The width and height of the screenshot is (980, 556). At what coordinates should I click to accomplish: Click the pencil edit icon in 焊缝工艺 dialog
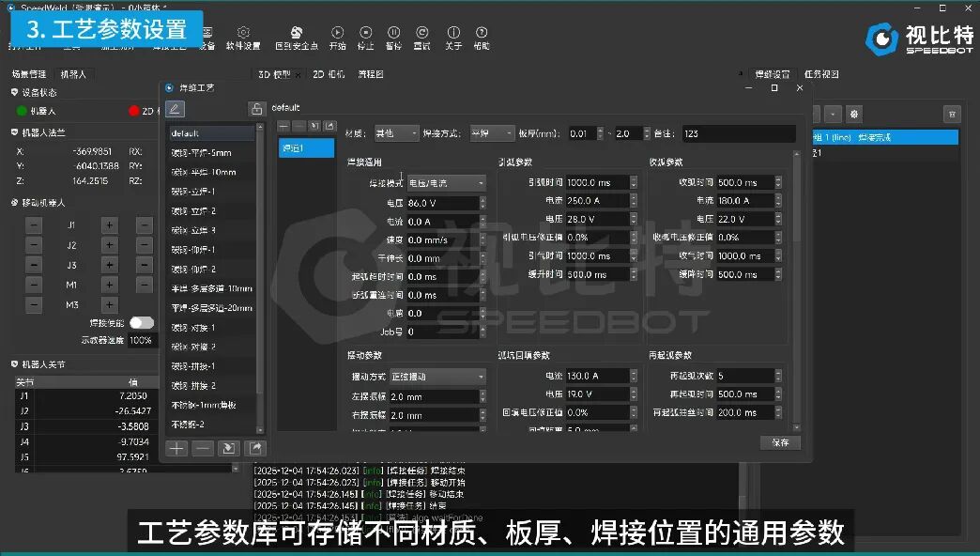[175, 109]
